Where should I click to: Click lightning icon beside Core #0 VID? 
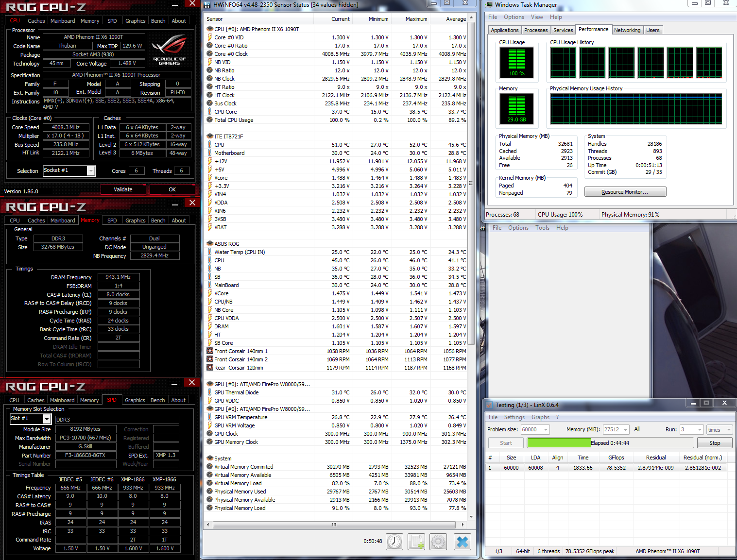coord(210,37)
